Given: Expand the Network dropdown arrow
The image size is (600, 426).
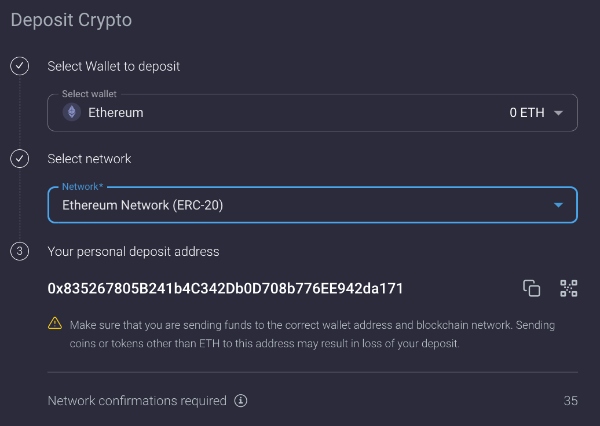Looking at the screenshot, I should 558,205.
